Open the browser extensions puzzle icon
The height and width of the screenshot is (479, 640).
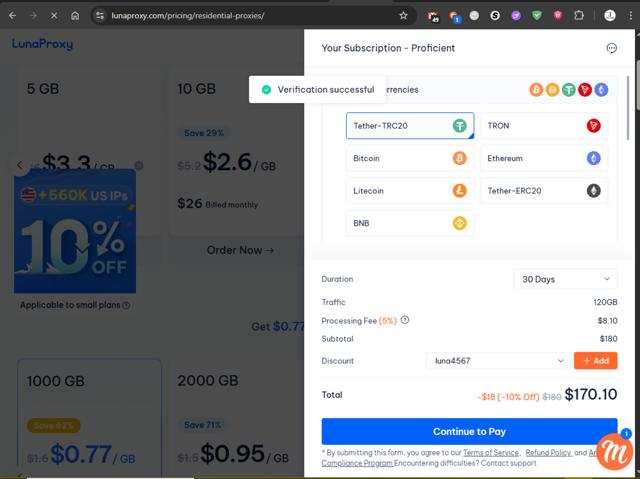click(x=579, y=16)
